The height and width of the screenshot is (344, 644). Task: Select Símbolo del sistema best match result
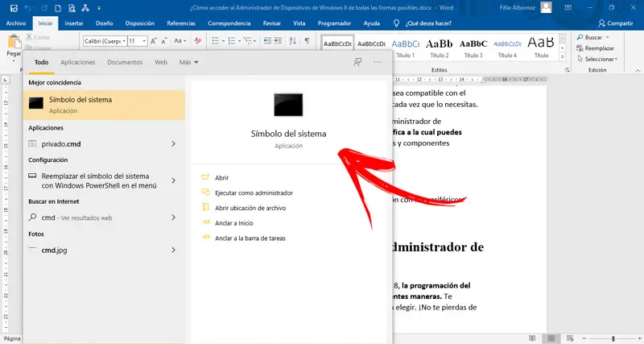click(x=104, y=105)
